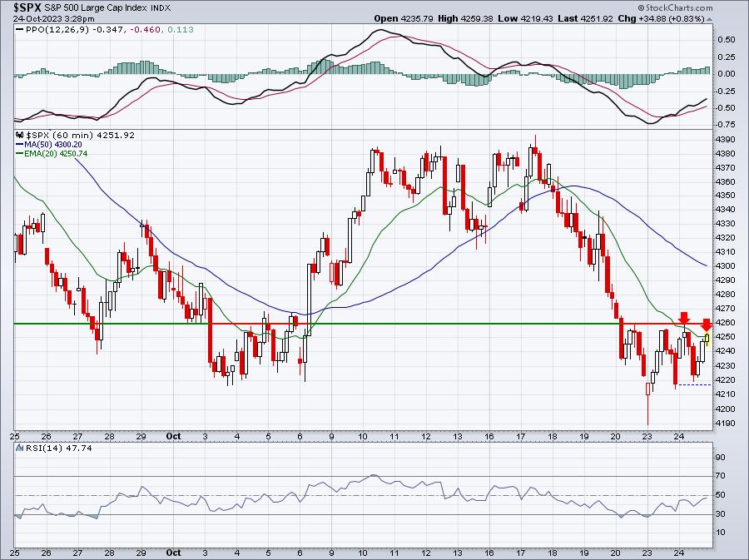
Task: Click the blue dashed support line near 4217
Action: [x=695, y=384]
